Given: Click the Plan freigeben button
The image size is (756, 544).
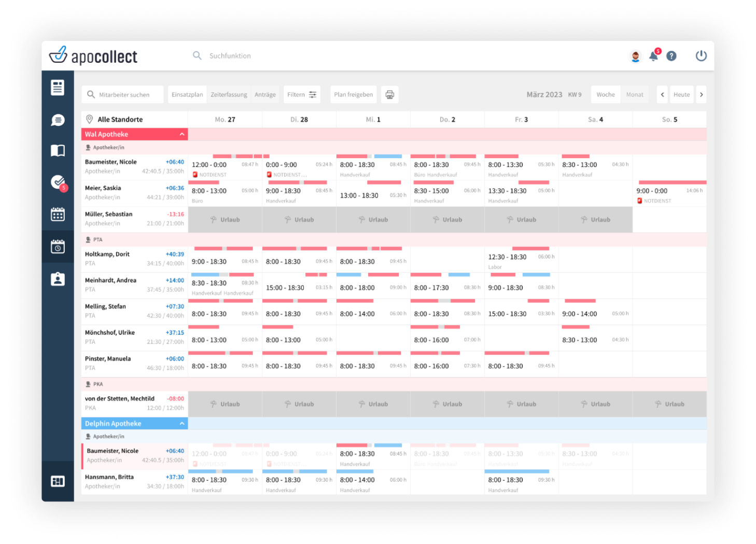Looking at the screenshot, I should [x=353, y=94].
